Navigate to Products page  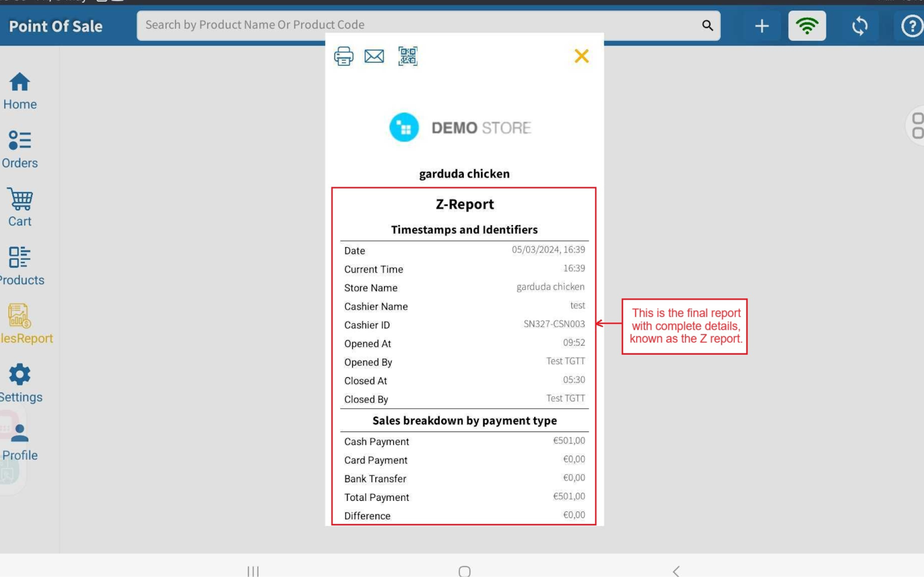pos(20,266)
